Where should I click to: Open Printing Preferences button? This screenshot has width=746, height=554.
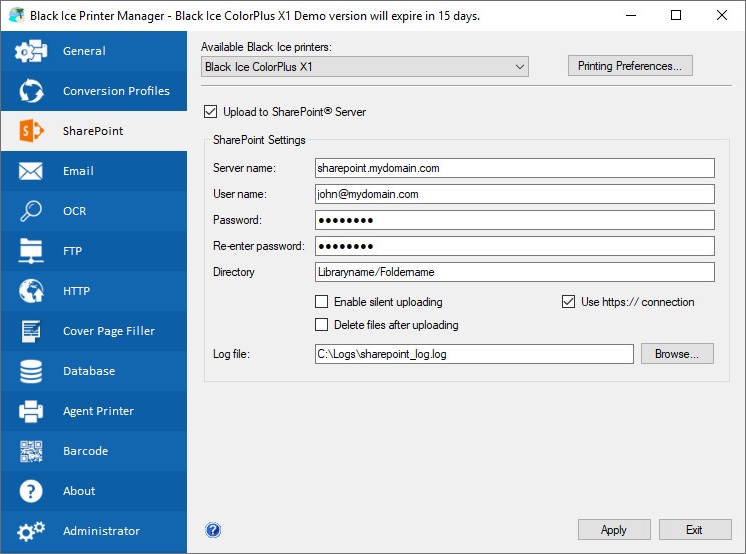pos(630,66)
